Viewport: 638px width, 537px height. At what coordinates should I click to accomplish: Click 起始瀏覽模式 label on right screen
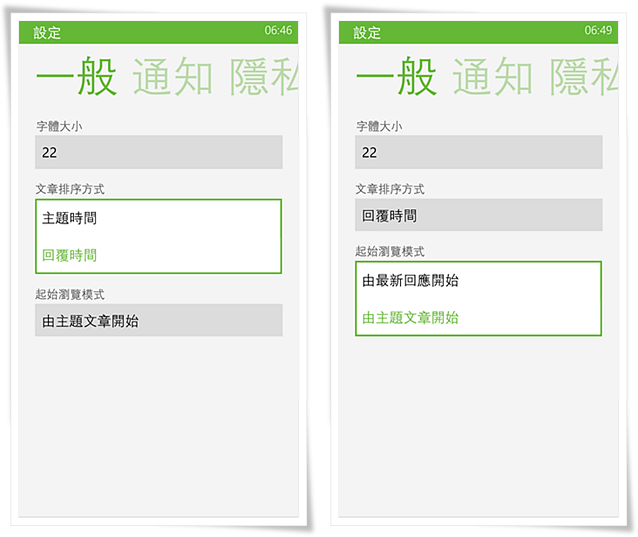tap(390, 251)
